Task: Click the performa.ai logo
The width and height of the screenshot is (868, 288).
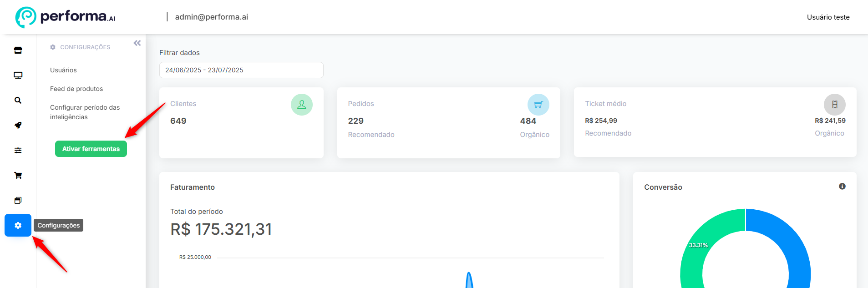Action: point(66,17)
